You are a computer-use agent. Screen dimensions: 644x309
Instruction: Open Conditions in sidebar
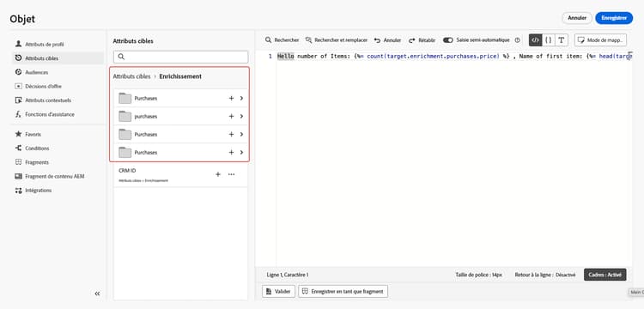tap(32, 148)
